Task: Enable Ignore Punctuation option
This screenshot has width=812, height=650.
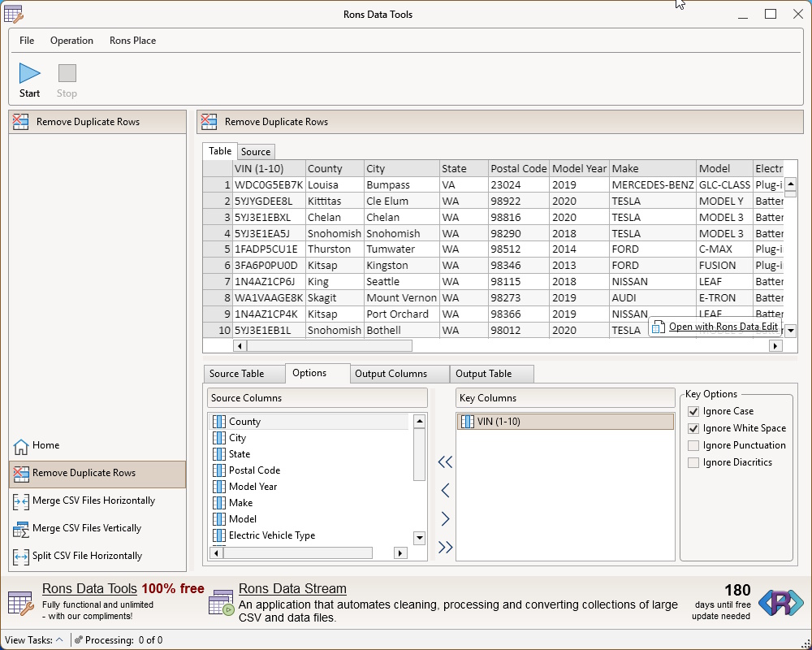Action: click(x=693, y=446)
